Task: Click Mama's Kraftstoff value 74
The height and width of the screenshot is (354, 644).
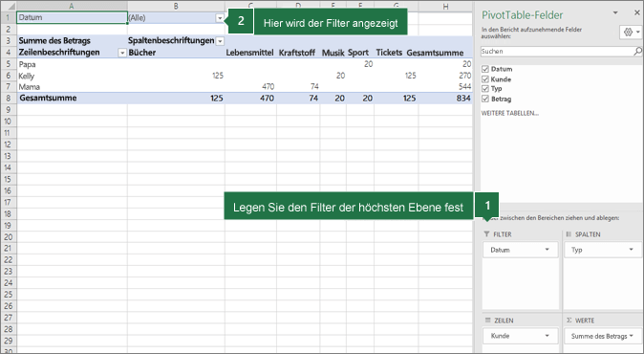Action: tap(314, 87)
